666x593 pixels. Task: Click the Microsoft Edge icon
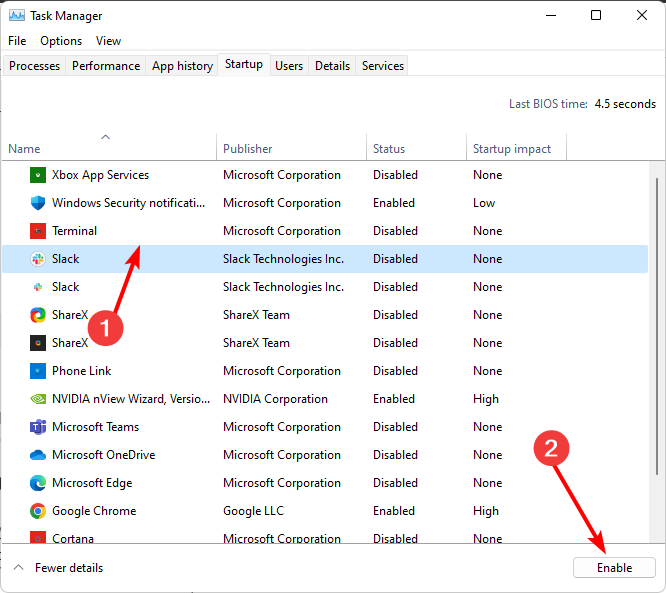tap(38, 483)
